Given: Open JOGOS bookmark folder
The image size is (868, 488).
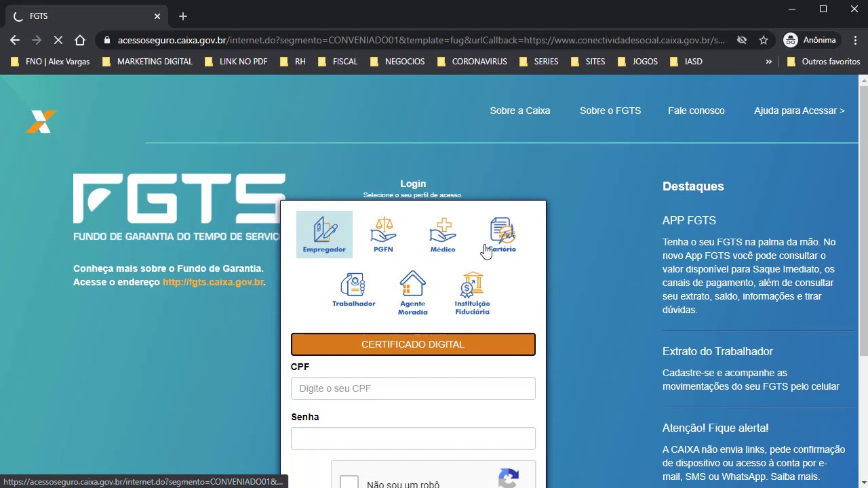Looking at the screenshot, I should coord(637,62).
